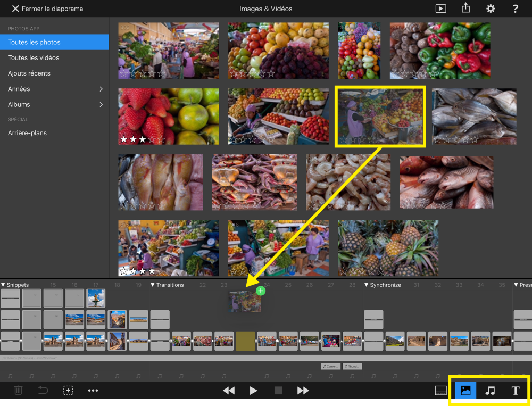Switch to text browser T icon

pos(516,391)
